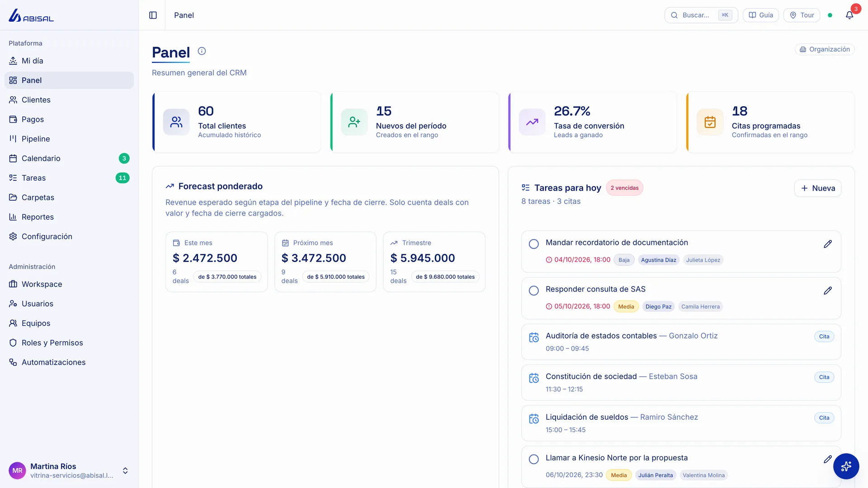Edit the 'Responder consulta de SAS' task
The width and height of the screenshot is (868, 488).
[x=828, y=291]
